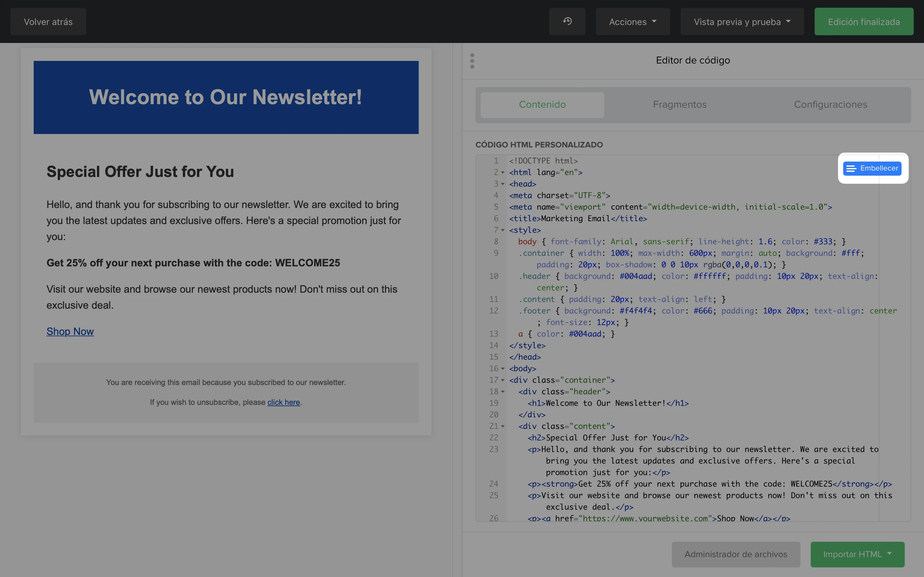924x577 pixels.
Task: Click the Embellecer code format button
Action: [872, 168]
